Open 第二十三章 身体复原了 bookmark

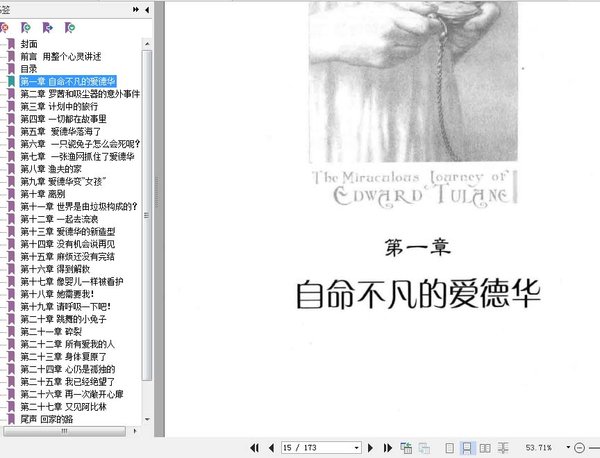click(63, 357)
